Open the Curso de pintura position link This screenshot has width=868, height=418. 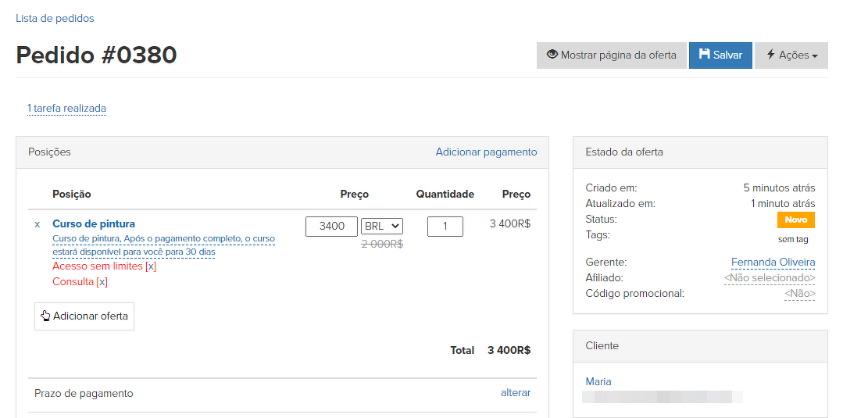(x=94, y=224)
